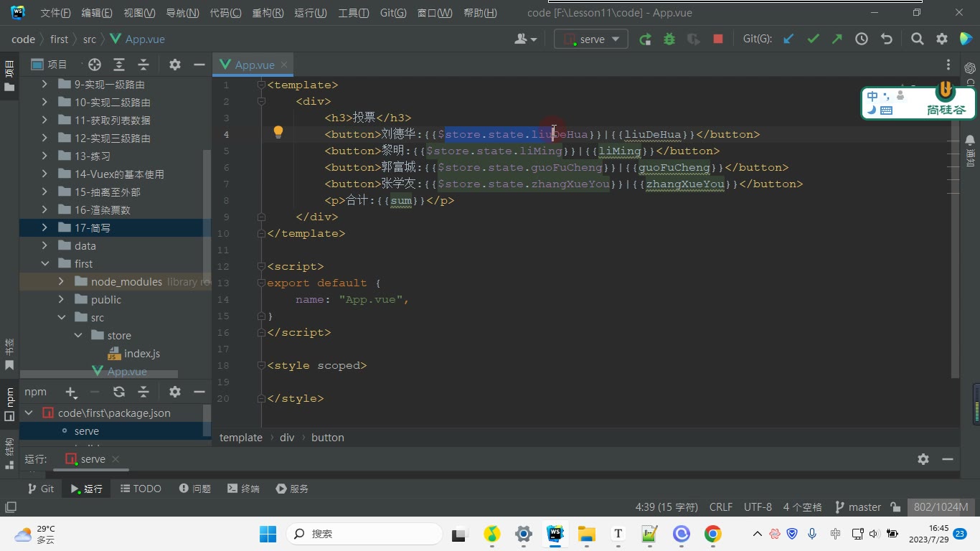Open Git history clock icon
This screenshot has width=980, height=551.
(x=862, y=39)
